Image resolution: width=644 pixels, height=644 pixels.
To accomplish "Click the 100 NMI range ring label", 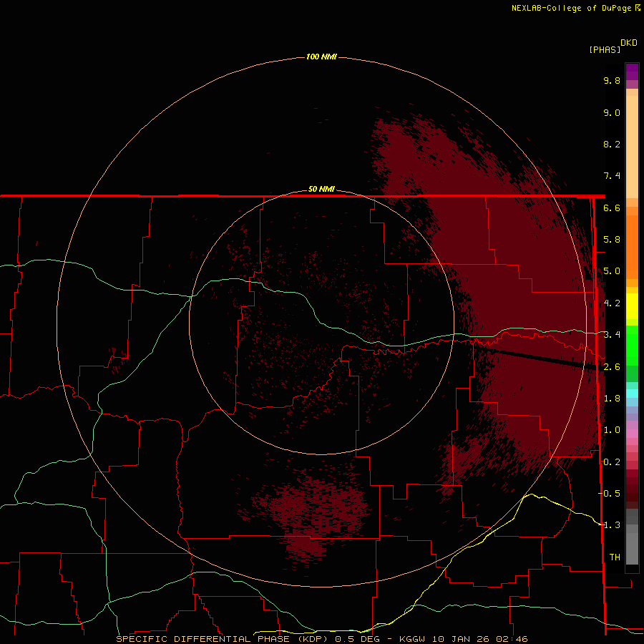I will [321, 57].
